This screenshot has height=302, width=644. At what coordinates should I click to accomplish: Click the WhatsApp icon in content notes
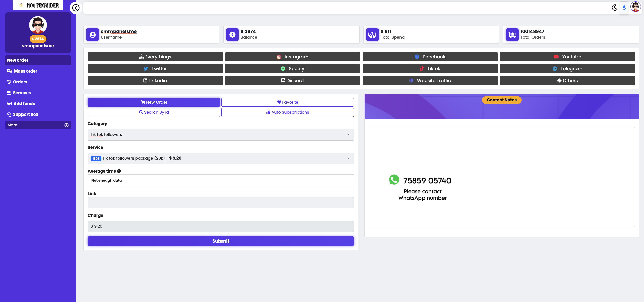pyautogui.click(x=394, y=180)
